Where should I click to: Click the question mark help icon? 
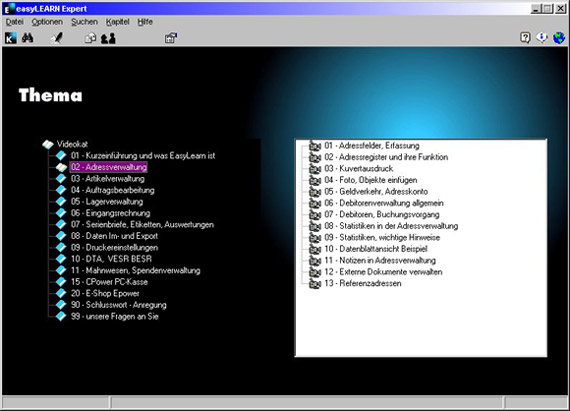[x=525, y=37]
